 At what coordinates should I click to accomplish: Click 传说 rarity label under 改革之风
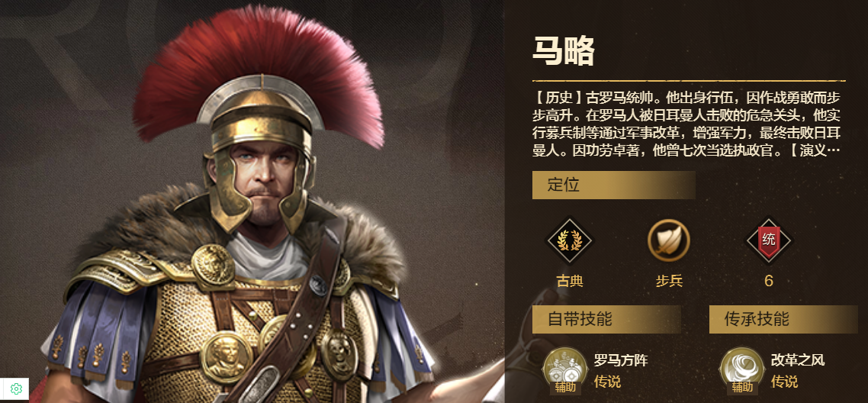coord(784,382)
